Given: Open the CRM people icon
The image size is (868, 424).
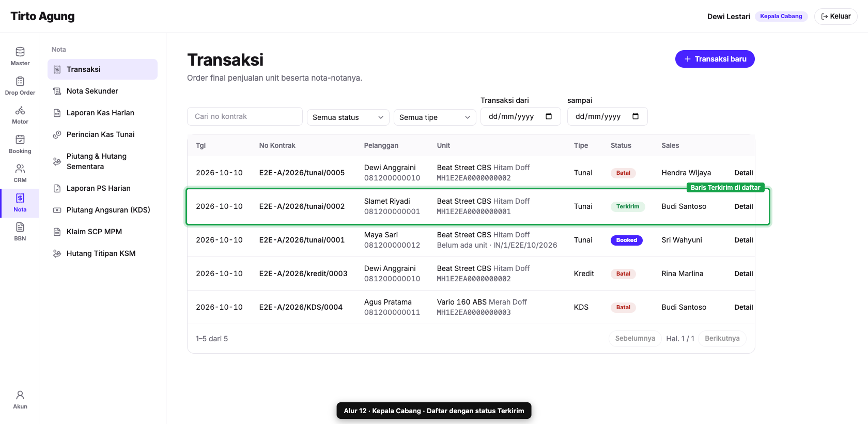Looking at the screenshot, I should click(x=20, y=169).
